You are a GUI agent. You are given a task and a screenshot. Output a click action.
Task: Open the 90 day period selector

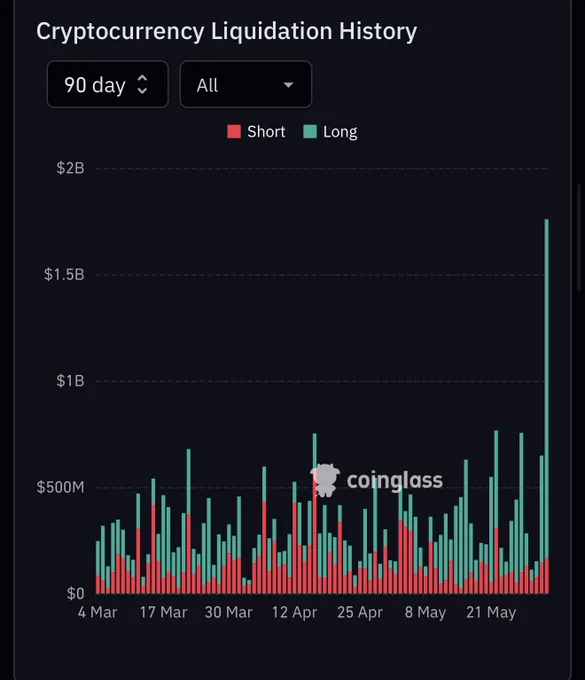tap(108, 84)
